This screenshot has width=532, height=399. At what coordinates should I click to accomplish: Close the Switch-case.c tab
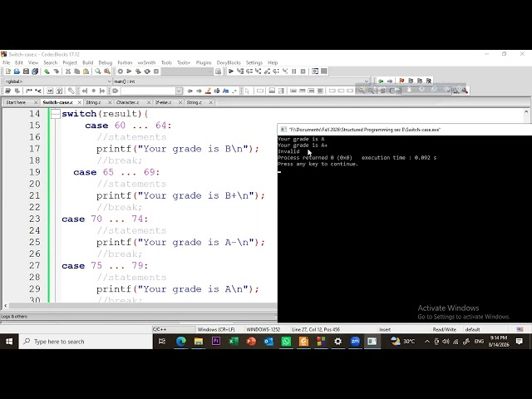[80, 102]
